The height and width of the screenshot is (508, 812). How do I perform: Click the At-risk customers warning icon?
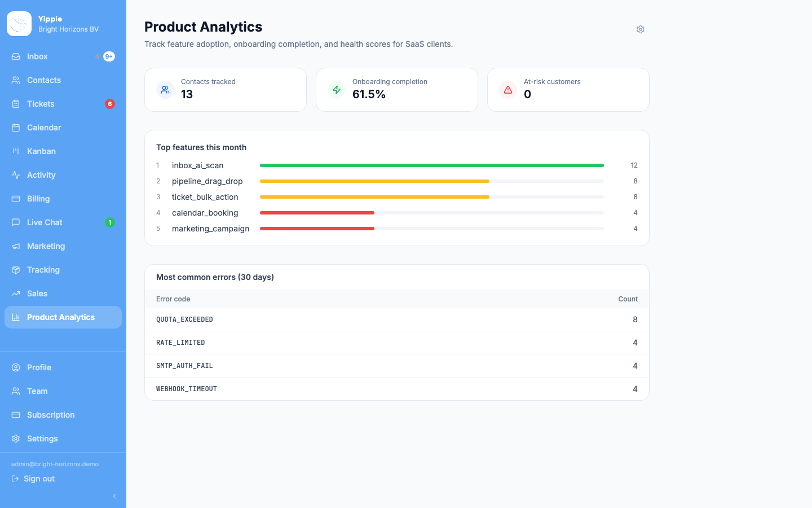click(508, 90)
